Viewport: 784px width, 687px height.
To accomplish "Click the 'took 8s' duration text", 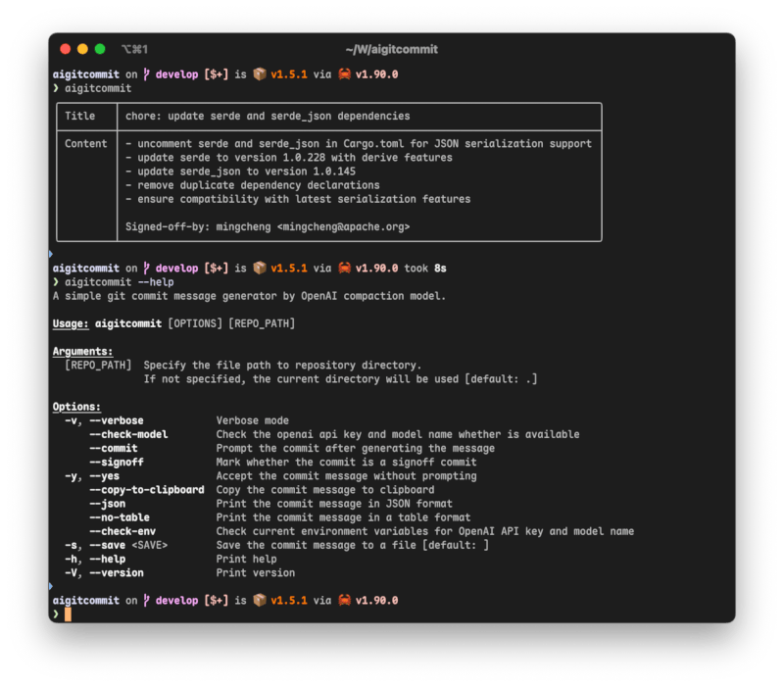I will (x=425, y=268).
